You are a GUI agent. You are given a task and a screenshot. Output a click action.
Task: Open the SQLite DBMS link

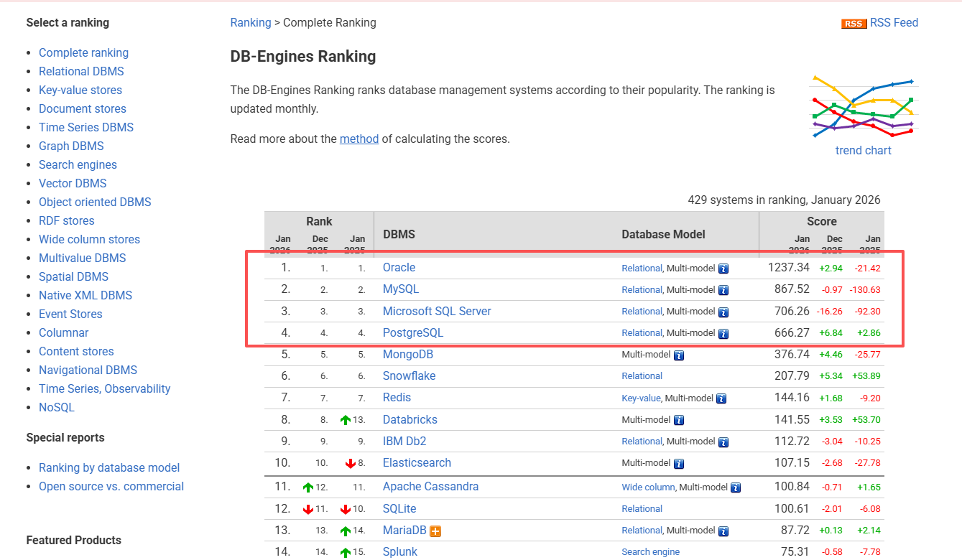(399, 508)
